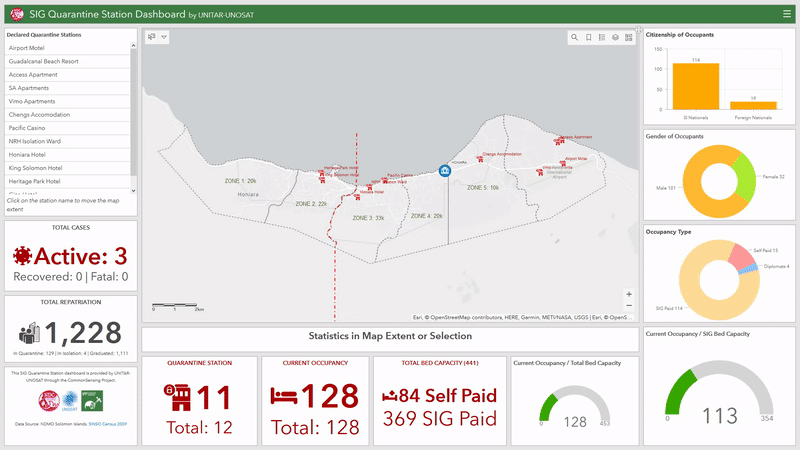Open the map layers list icon
The height and width of the screenshot is (450, 800).
coord(615,38)
